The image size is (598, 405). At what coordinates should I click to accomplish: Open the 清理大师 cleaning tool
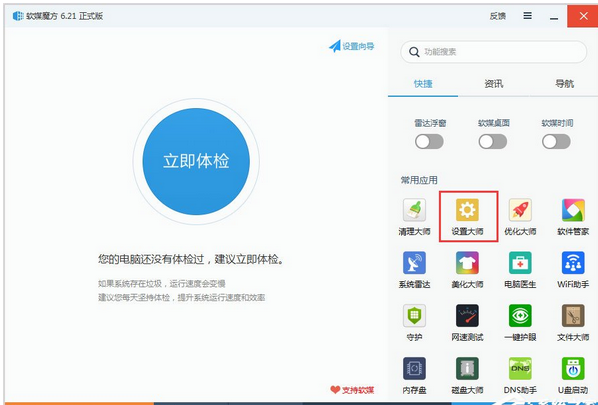coord(414,217)
